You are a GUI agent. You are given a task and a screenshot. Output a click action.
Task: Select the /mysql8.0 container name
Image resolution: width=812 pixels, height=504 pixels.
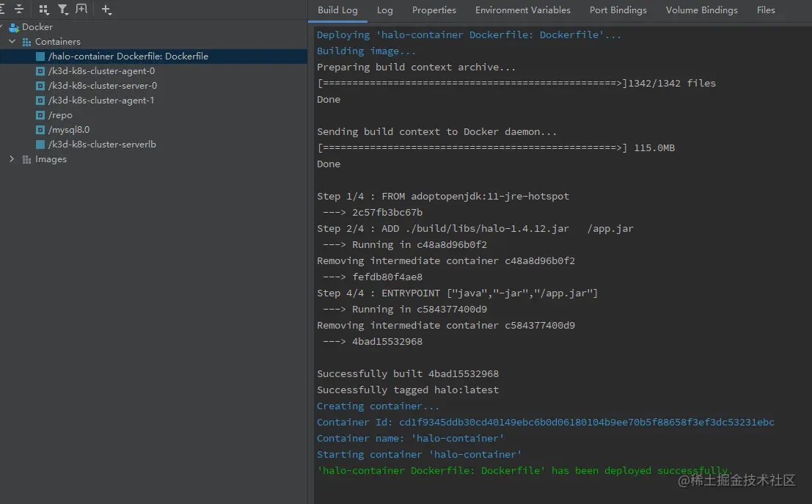(x=69, y=130)
